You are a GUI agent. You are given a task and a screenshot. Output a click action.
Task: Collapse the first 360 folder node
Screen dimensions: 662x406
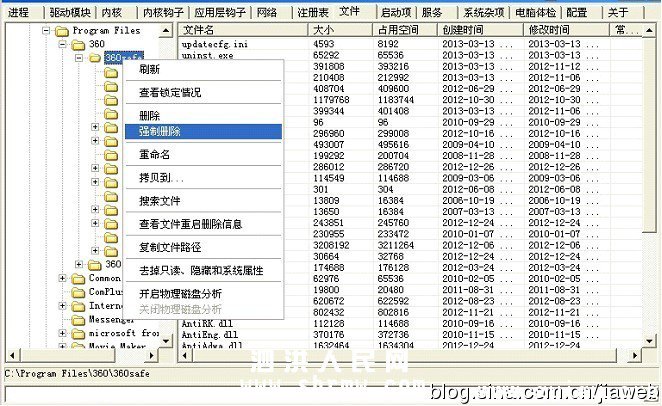[x=62, y=44]
